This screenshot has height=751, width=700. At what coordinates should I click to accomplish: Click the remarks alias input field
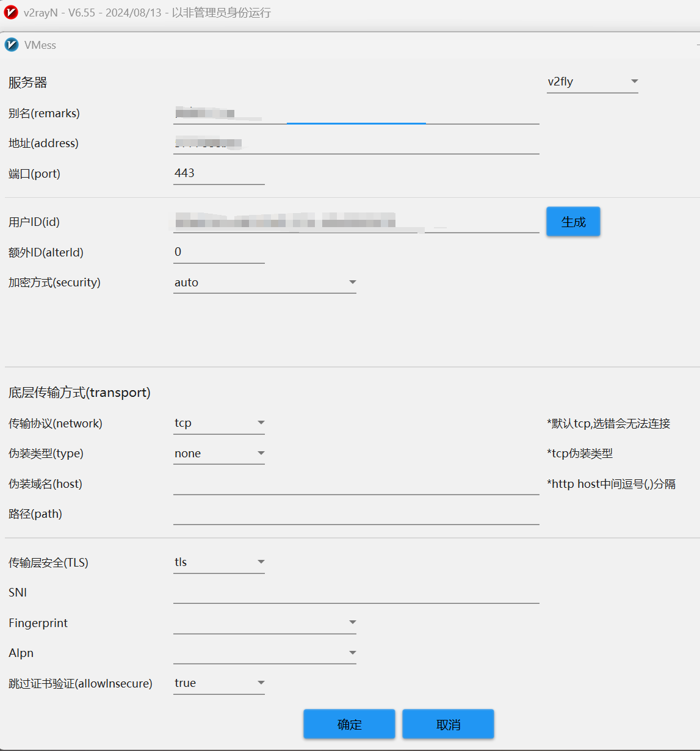(356, 113)
